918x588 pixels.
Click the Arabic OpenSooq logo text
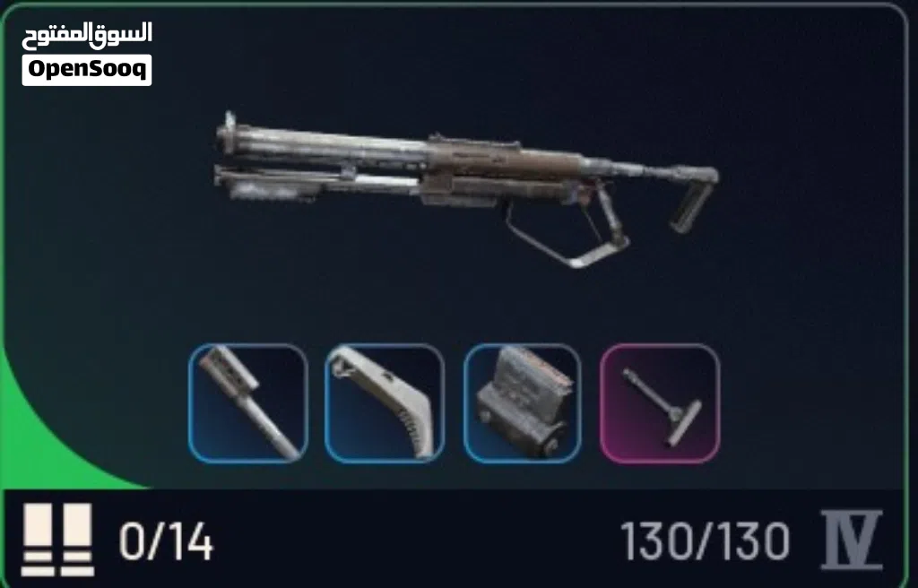point(87,37)
